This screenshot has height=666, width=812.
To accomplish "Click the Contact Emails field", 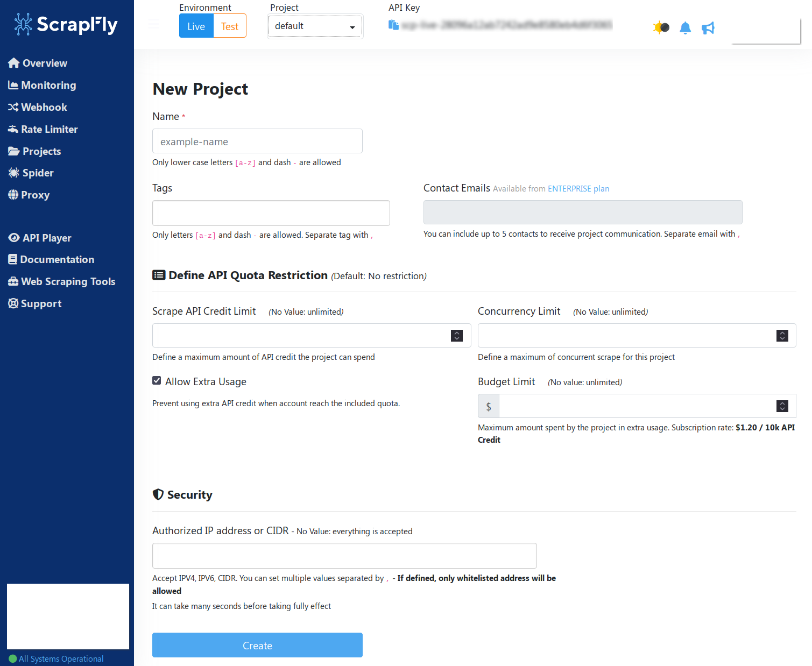I will coord(583,212).
